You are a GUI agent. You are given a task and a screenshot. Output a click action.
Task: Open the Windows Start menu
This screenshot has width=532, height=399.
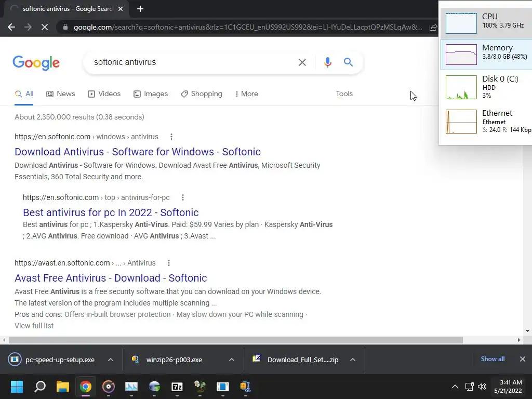tap(17, 387)
